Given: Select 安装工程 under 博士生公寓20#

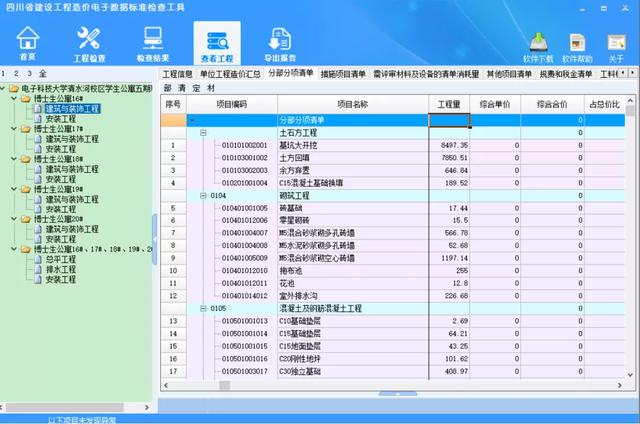Looking at the screenshot, I should [60, 239].
